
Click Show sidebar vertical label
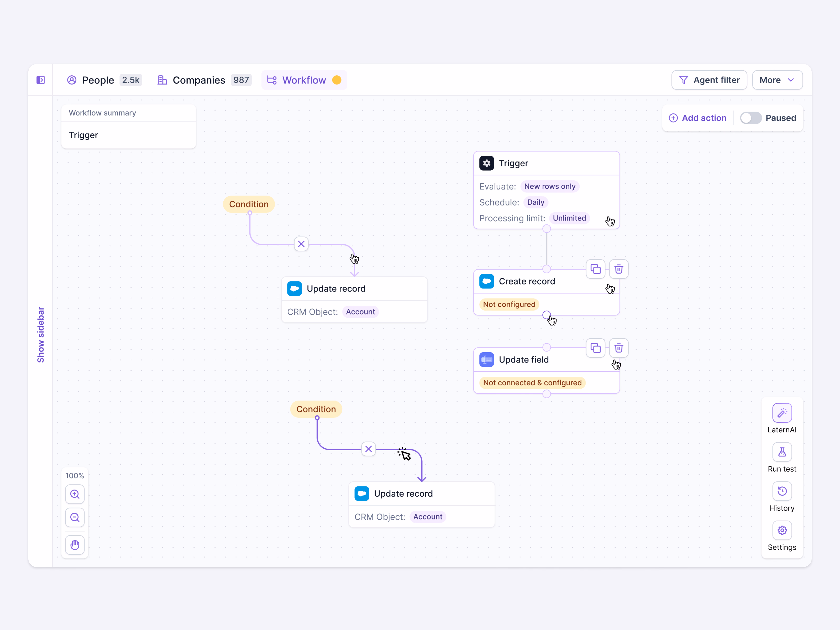click(x=41, y=335)
